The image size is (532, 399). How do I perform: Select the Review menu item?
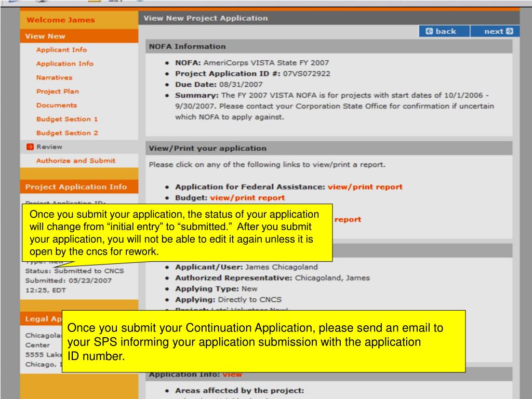pyautogui.click(x=49, y=147)
